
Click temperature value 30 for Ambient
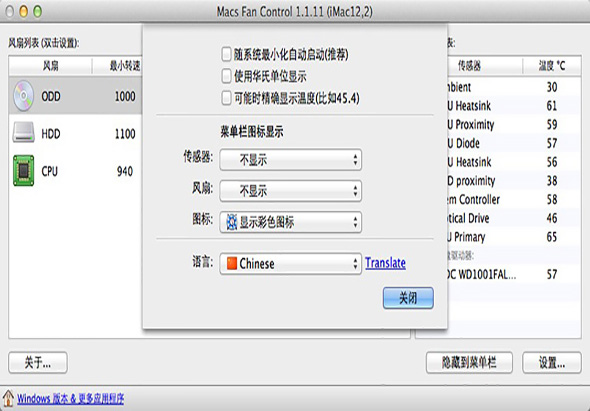click(x=552, y=87)
